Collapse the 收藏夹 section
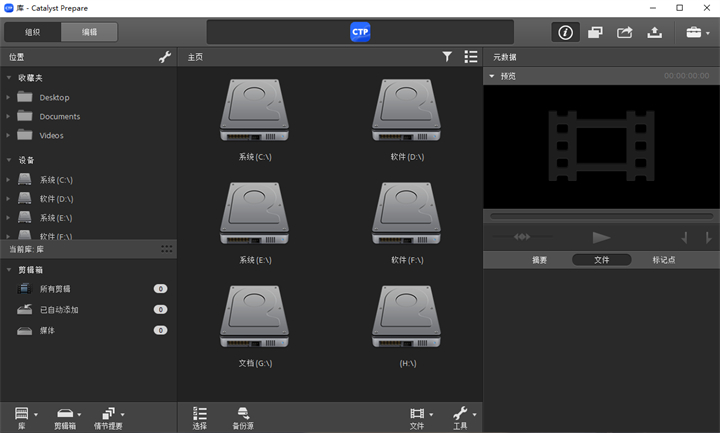This screenshot has width=720, height=433. click(9, 78)
